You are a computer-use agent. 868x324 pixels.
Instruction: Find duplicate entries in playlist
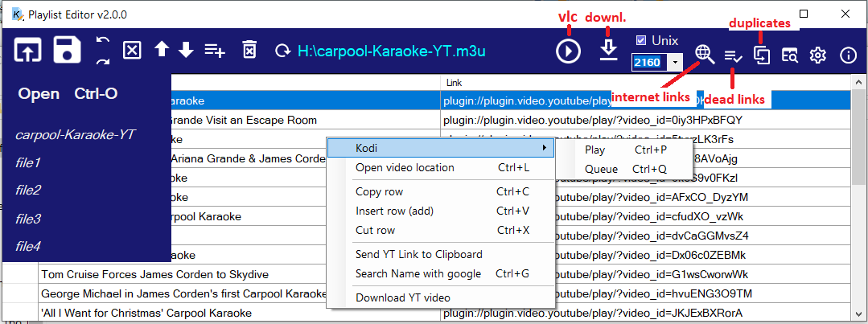click(x=763, y=55)
